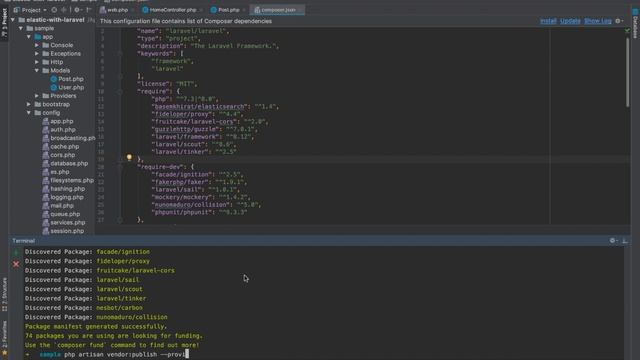Screen dimensions: 640x360
Task: Hide the Terminal panel
Action: pyautogui.click(x=624, y=241)
